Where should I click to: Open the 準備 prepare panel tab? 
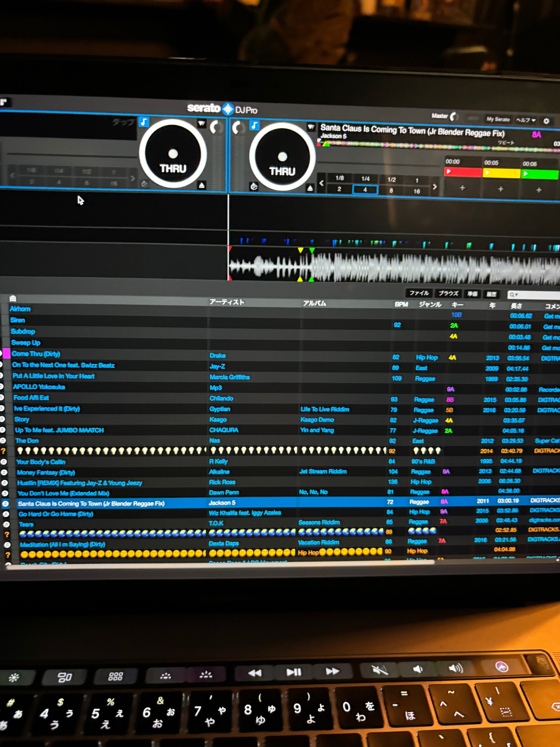point(472,294)
